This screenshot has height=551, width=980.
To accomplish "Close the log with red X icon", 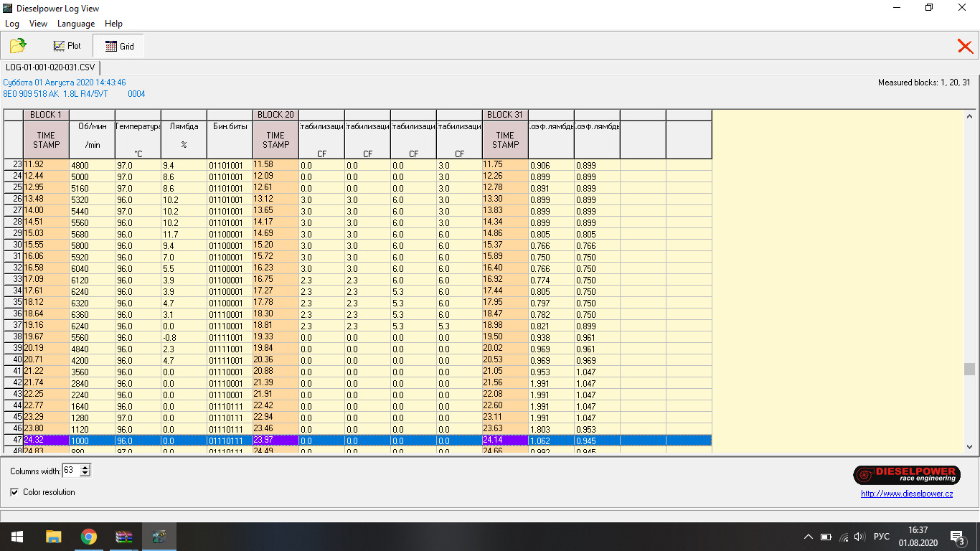I will click(965, 47).
